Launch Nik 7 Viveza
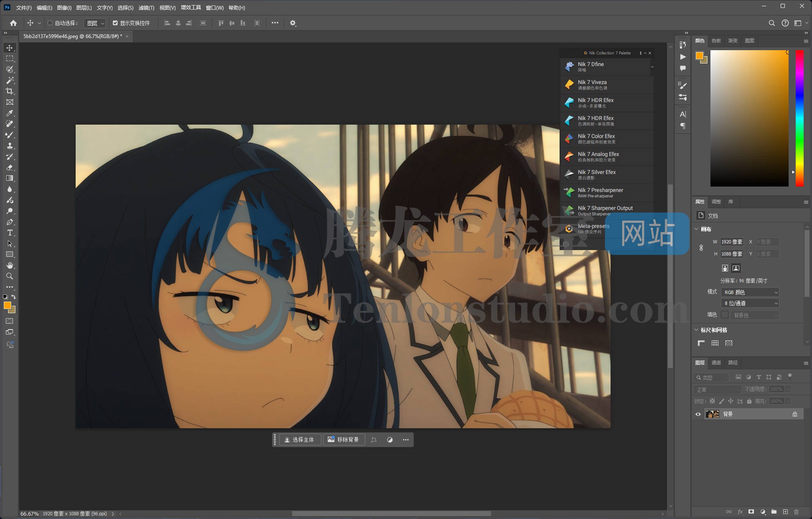The width and height of the screenshot is (812, 519). click(606, 84)
